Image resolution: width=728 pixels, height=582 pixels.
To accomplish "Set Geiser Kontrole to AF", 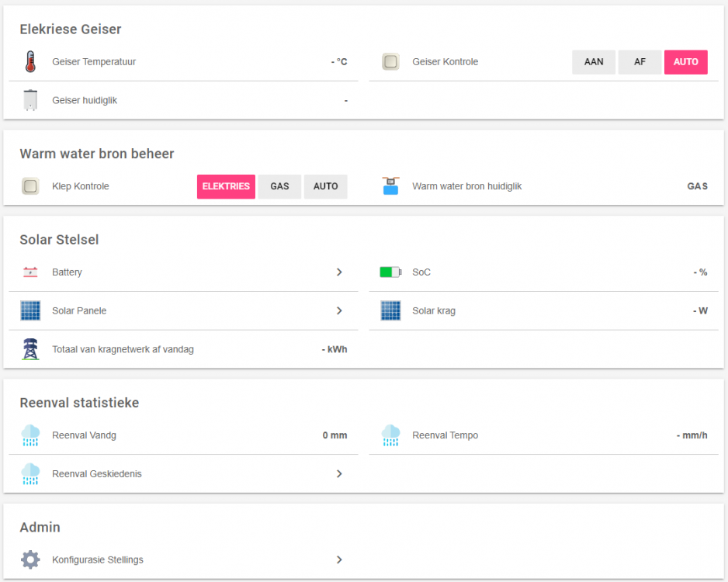I will tap(640, 62).
